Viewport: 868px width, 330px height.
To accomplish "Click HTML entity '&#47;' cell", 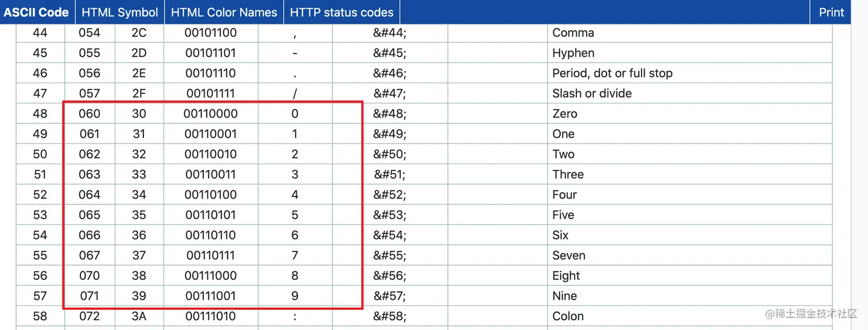I will coord(390,93).
